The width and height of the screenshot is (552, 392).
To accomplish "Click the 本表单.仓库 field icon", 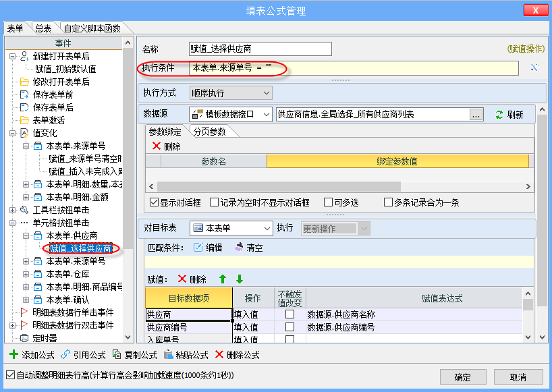I will 38,274.
